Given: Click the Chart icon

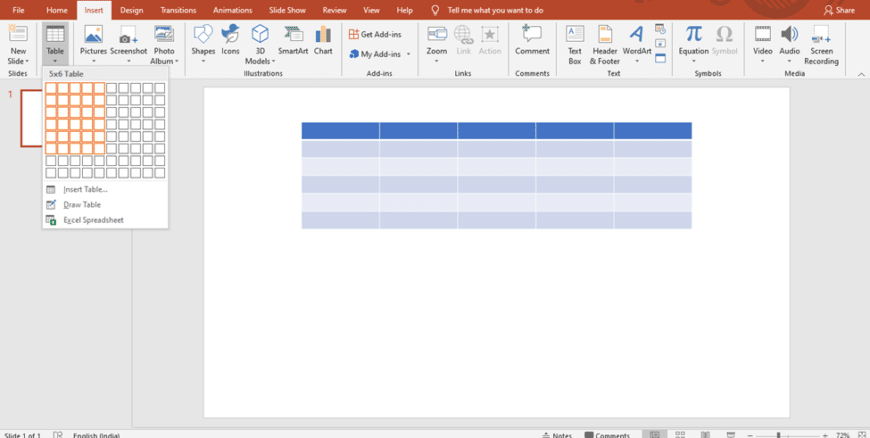Looking at the screenshot, I should pos(323,40).
